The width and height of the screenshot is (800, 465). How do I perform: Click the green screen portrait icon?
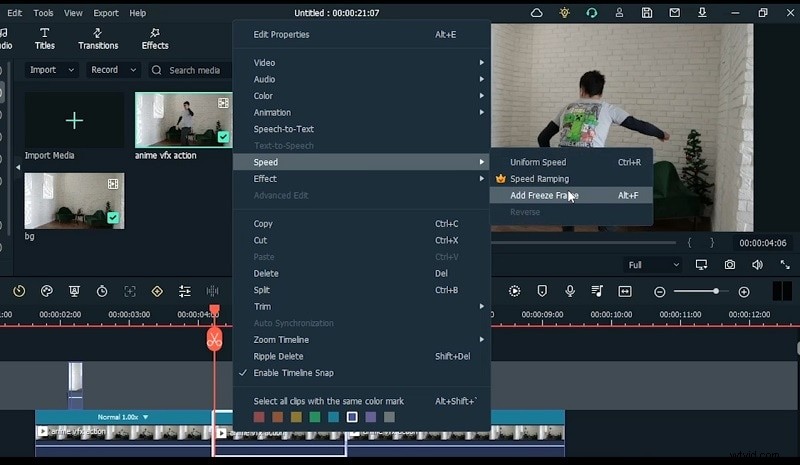pos(74,291)
